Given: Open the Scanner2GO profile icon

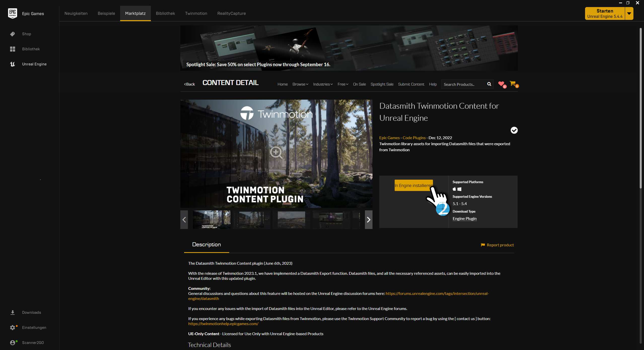Looking at the screenshot, I should click(x=12, y=343).
